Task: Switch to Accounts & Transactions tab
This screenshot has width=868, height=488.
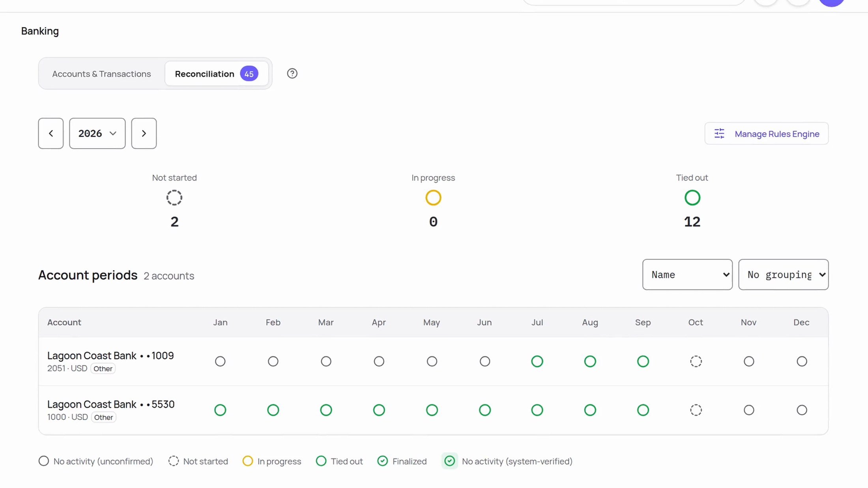Action: pyautogui.click(x=101, y=74)
